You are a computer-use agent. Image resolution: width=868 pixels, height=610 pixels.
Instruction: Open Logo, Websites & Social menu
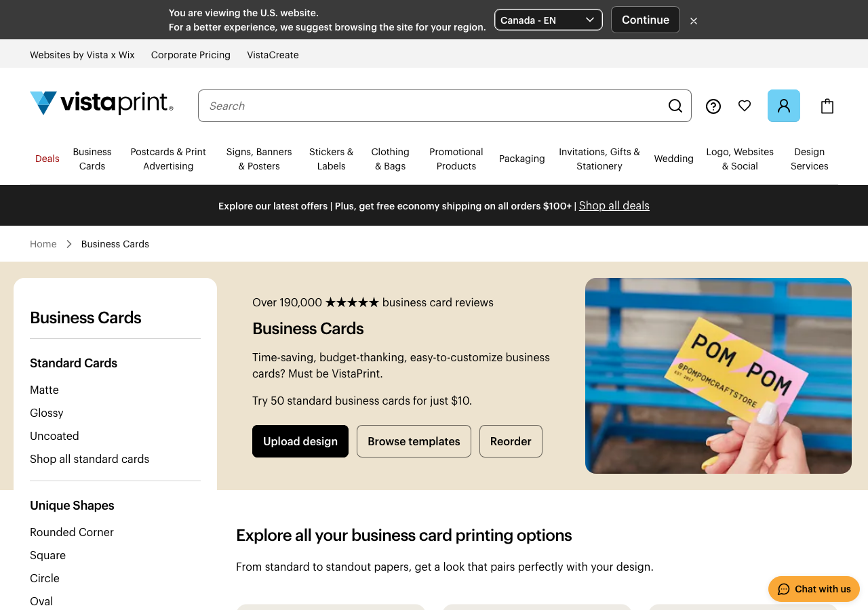(x=740, y=159)
